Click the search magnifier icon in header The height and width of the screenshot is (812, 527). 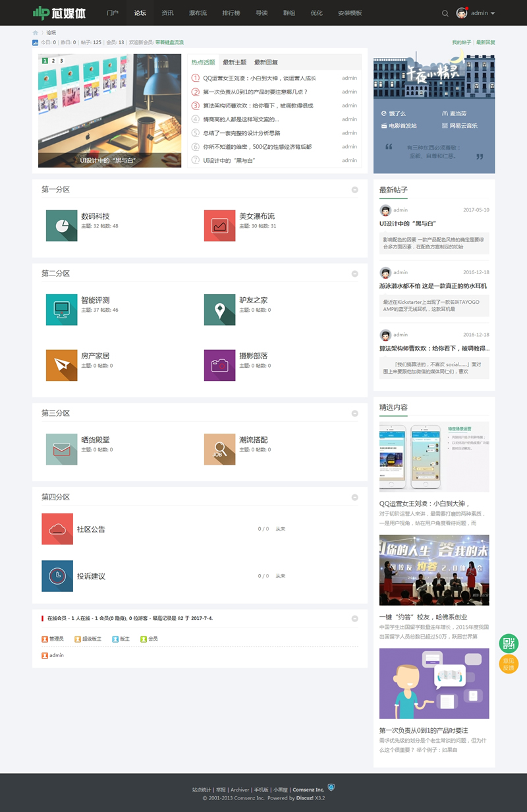pyautogui.click(x=445, y=13)
